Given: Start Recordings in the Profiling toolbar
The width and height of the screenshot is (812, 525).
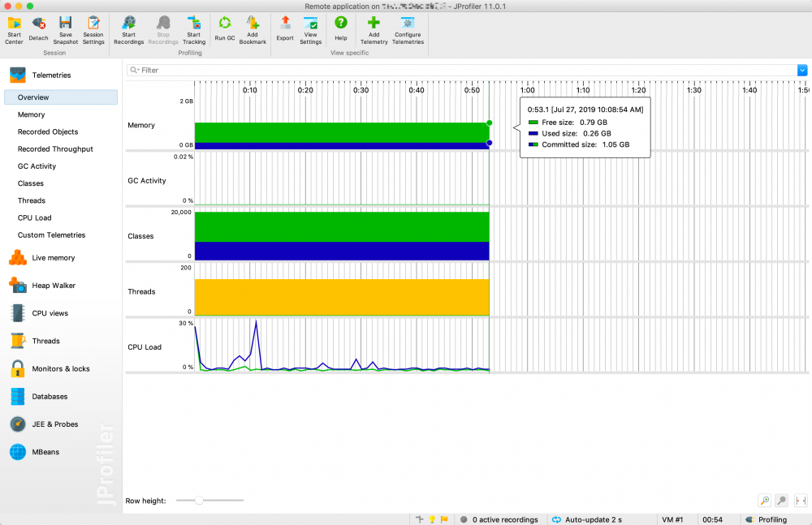Looking at the screenshot, I should tap(128, 29).
